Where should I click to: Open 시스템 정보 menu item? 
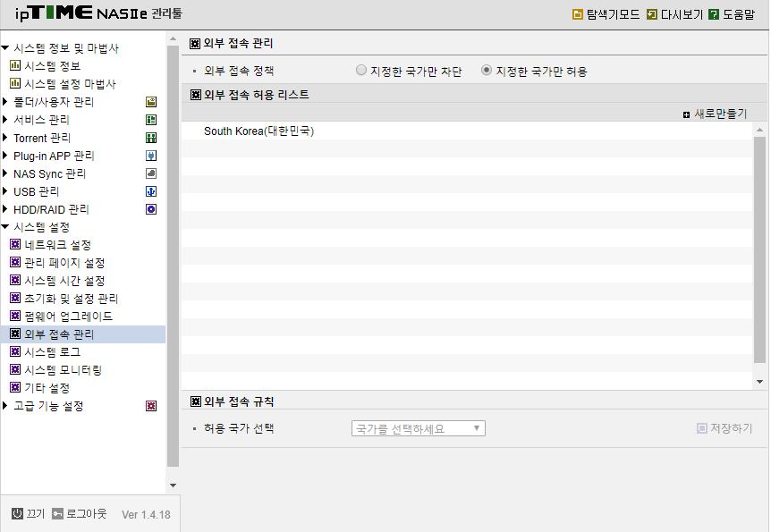point(52,66)
